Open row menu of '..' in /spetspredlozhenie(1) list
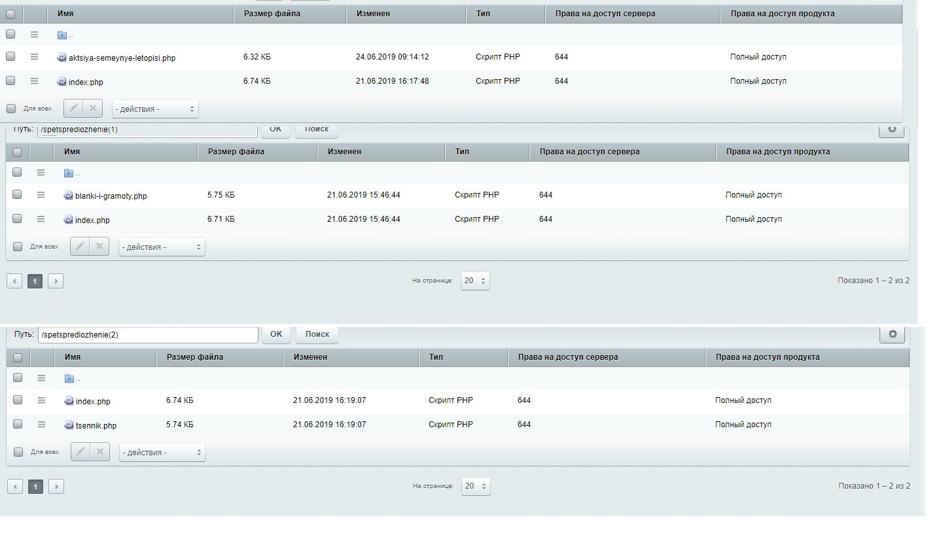This screenshot has height=560, width=943. click(x=41, y=173)
